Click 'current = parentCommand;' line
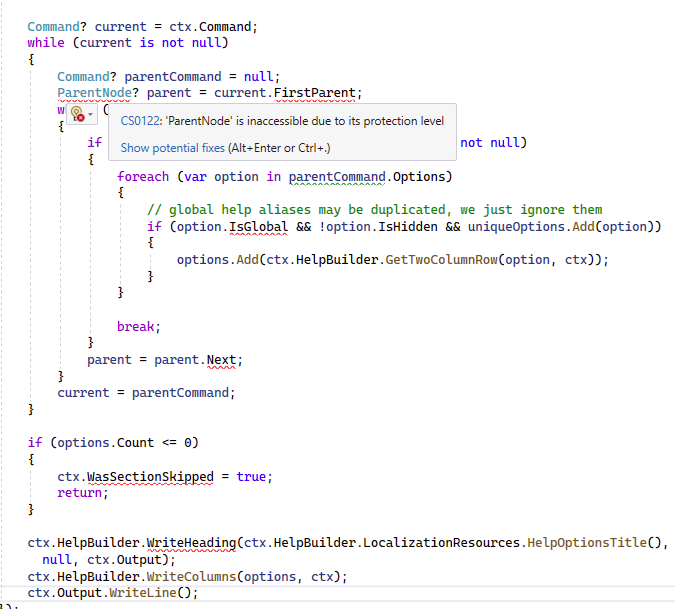 pos(146,393)
